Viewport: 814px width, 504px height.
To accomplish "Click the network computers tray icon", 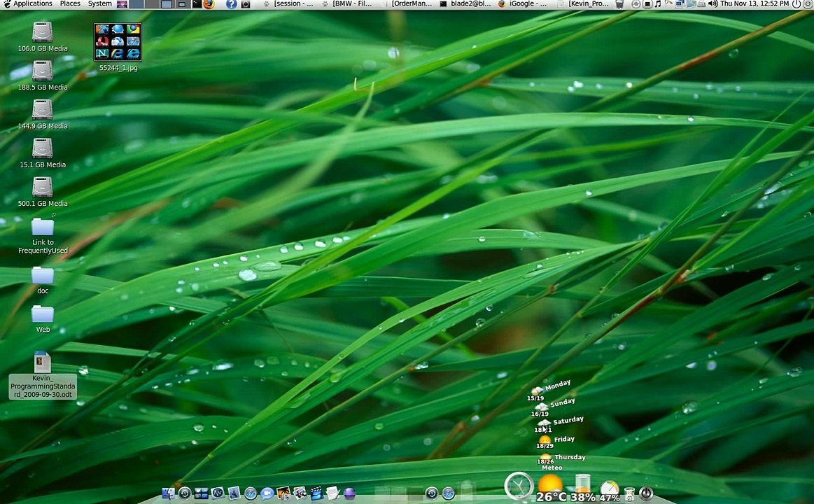I will [x=680, y=4].
